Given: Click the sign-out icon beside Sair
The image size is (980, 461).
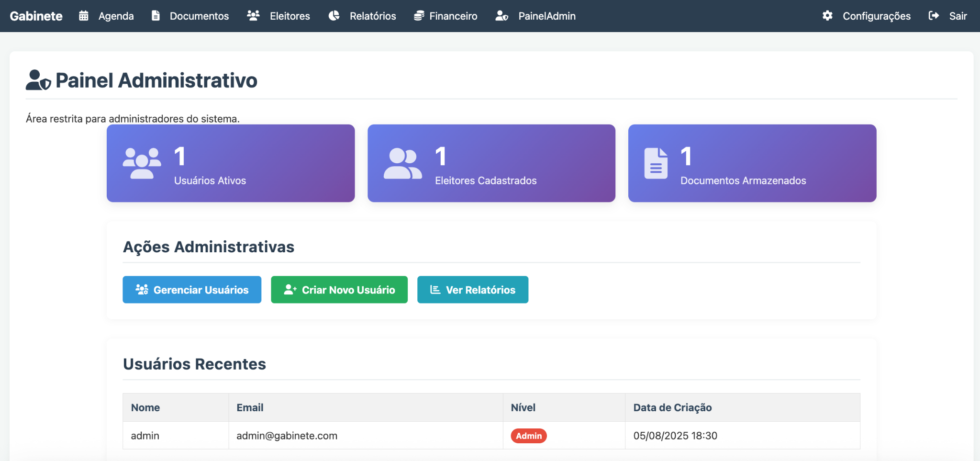Looking at the screenshot, I should [934, 16].
